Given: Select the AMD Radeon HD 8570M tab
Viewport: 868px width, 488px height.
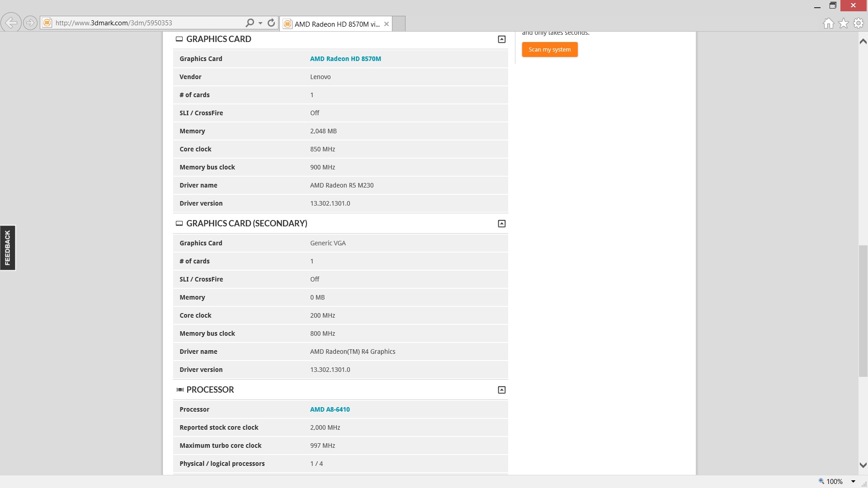Looking at the screenshot, I should (x=336, y=24).
